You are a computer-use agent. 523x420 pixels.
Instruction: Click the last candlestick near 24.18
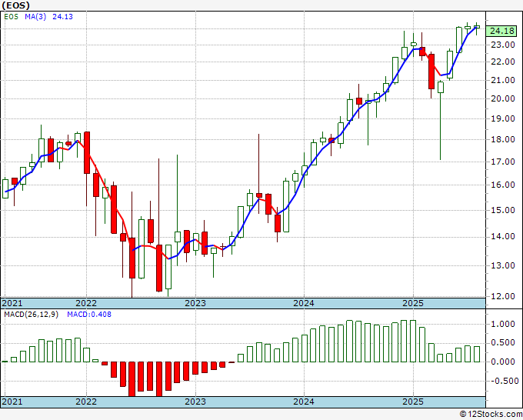pos(477,28)
